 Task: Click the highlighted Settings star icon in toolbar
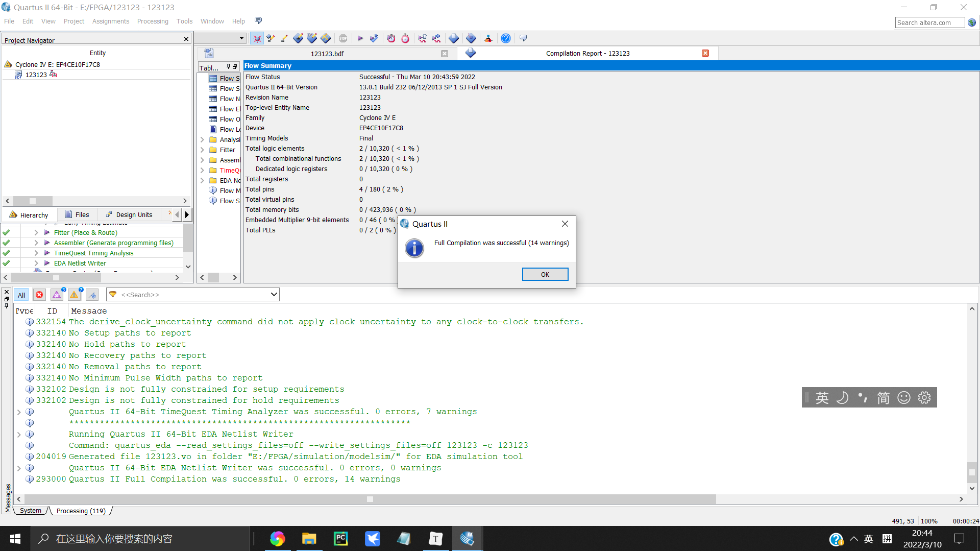point(257,38)
